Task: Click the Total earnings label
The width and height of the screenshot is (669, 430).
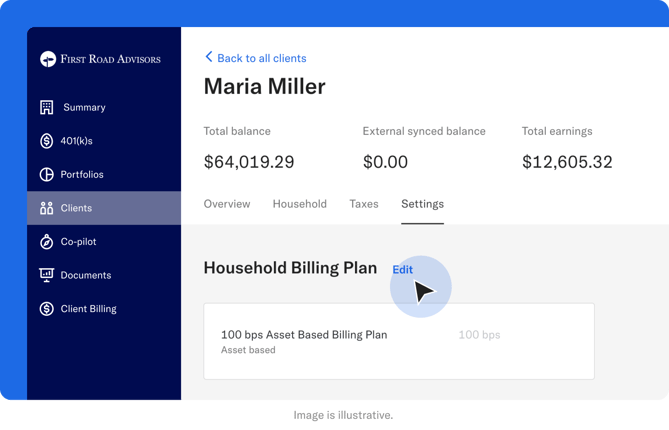Action: point(557,131)
